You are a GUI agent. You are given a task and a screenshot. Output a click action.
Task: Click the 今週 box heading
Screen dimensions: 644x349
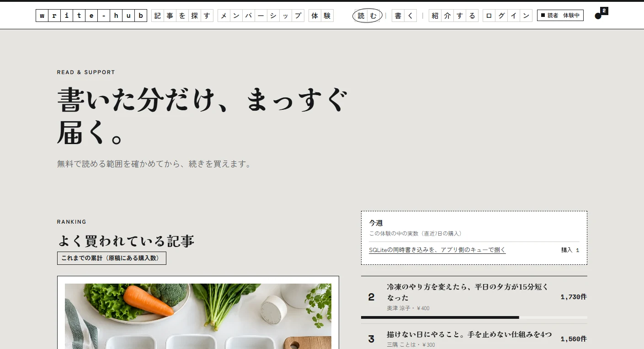[x=376, y=223]
